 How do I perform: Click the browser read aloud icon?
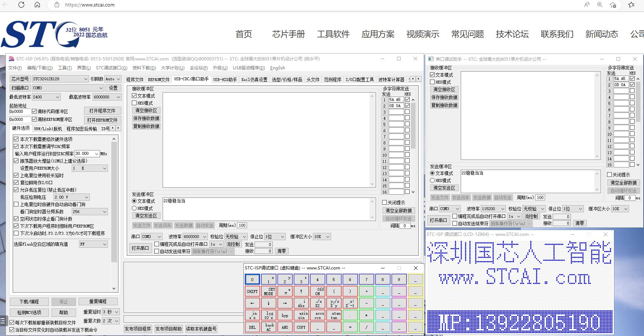point(587,5)
